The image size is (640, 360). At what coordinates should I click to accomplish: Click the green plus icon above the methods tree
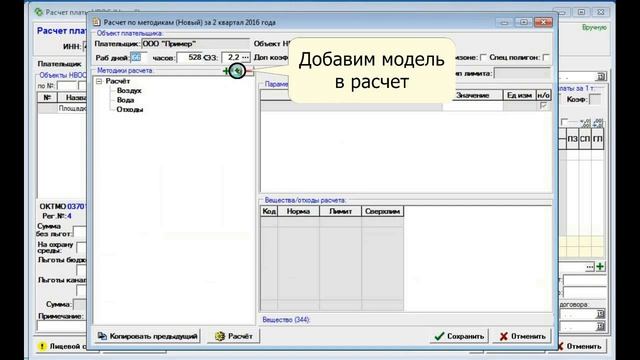pos(226,71)
